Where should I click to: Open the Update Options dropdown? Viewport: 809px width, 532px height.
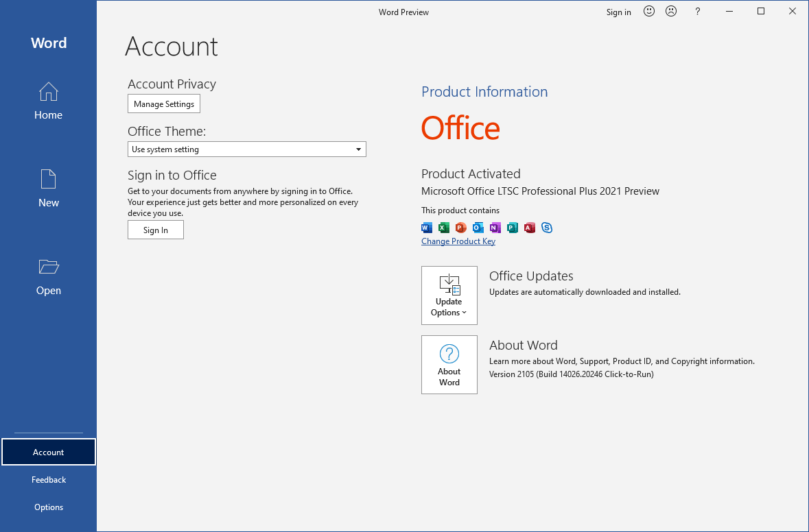click(449, 295)
